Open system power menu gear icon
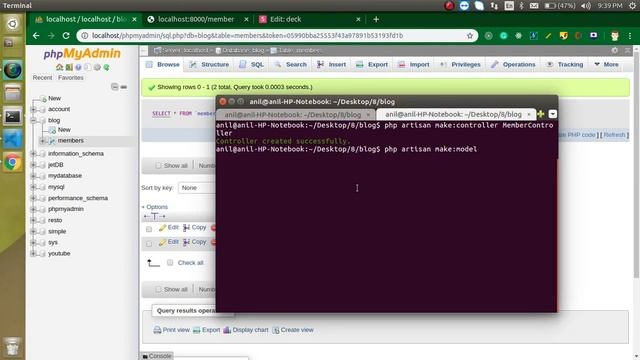 632,6
